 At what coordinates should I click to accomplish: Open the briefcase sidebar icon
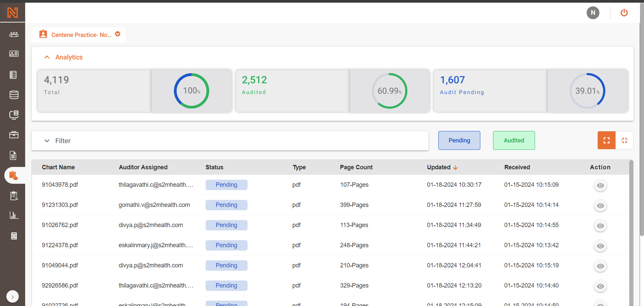click(x=14, y=135)
